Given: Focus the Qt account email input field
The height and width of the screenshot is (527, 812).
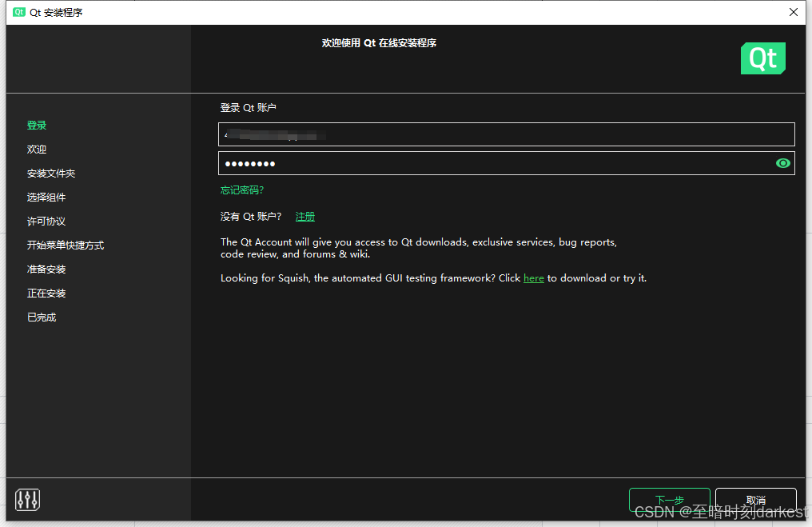Looking at the screenshot, I should [506, 134].
